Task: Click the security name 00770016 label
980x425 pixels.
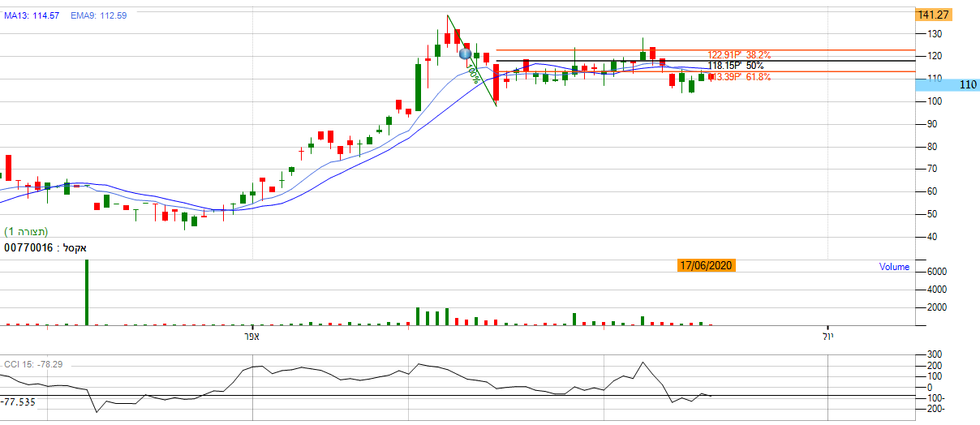Action: click(x=45, y=247)
